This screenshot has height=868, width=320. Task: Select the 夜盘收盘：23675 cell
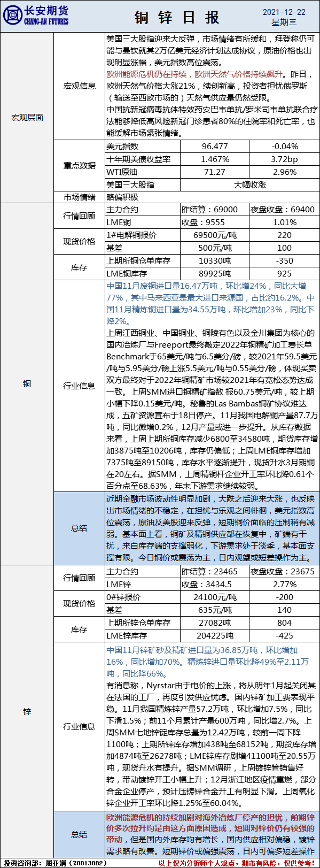[x=284, y=572]
